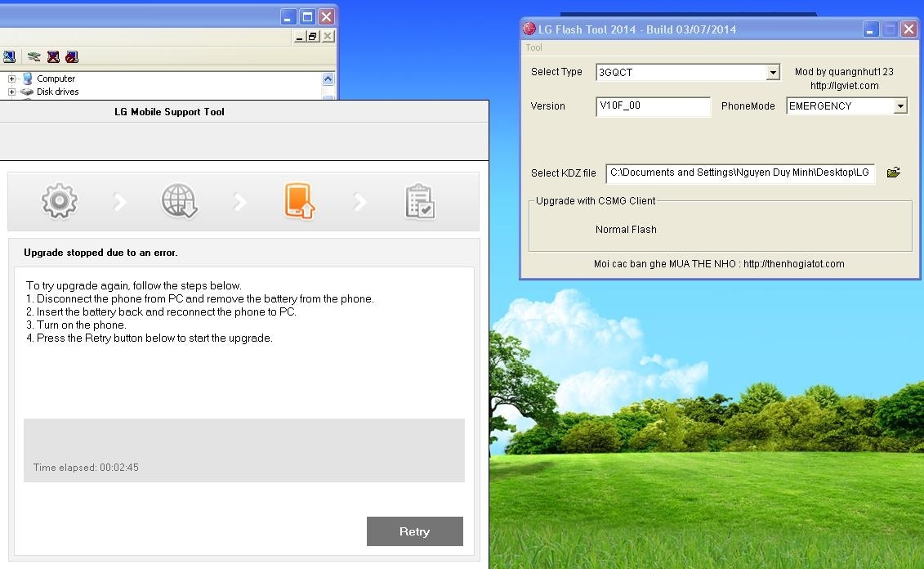Click the green Update Driver toolbar icon
924x569 pixels.
click(33, 57)
